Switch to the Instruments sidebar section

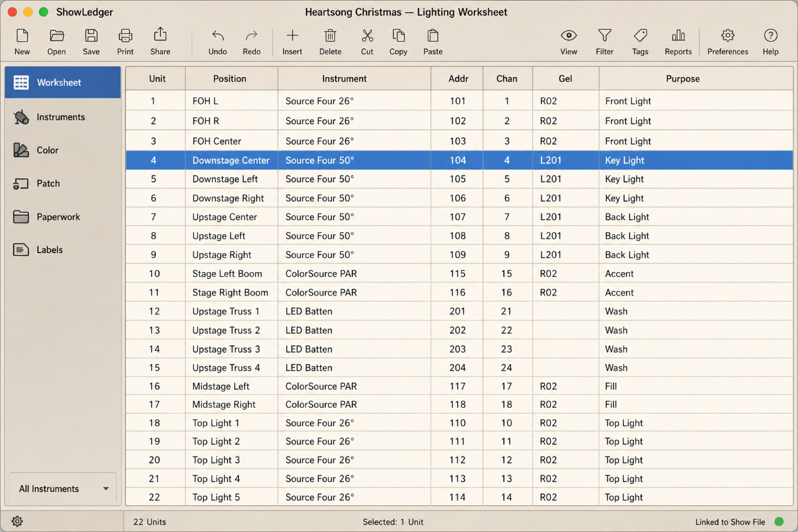coord(63,117)
